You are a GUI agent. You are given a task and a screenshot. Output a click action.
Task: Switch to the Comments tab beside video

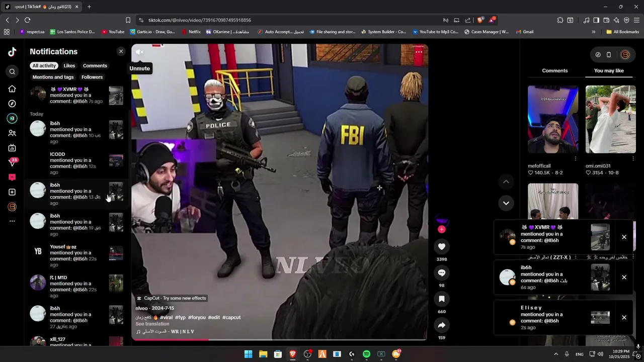click(x=555, y=71)
